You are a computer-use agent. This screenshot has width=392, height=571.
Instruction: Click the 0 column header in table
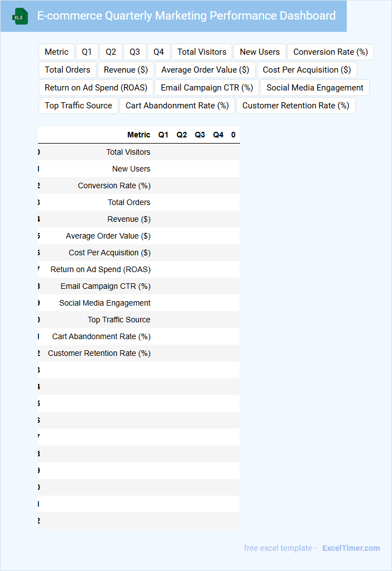(233, 135)
